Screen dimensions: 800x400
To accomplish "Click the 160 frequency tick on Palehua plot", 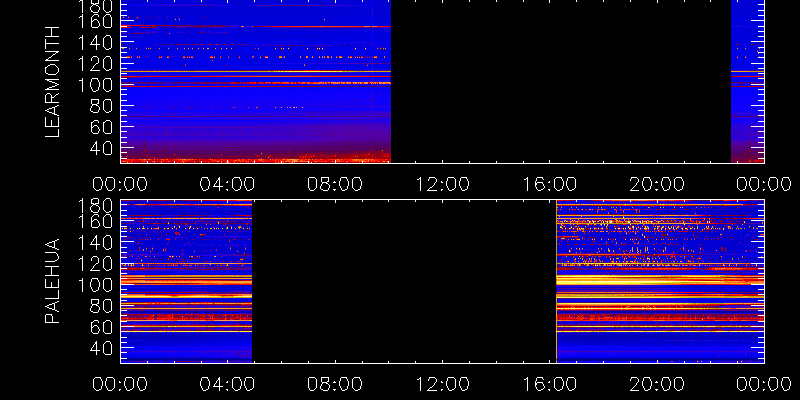I will (97, 221).
